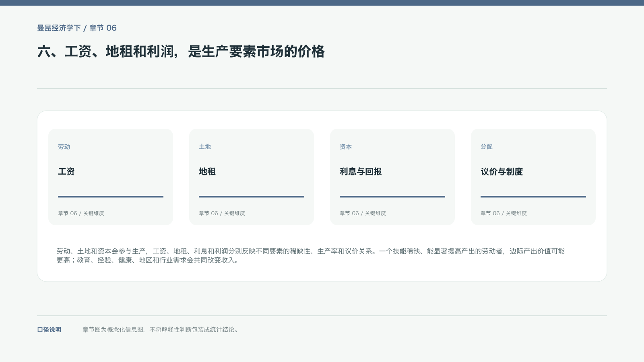Click the breadcrumb text "曼昆经济学下 / 章节 06"
644x362 pixels.
coord(77,28)
